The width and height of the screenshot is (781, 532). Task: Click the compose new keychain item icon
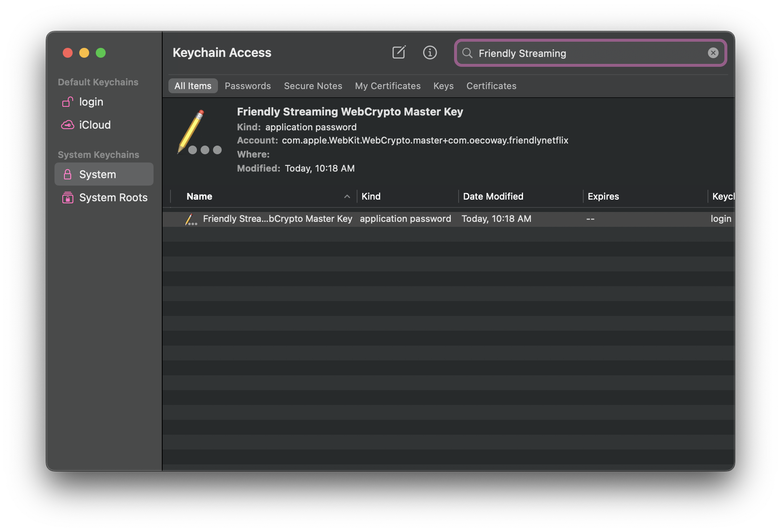pos(399,52)
